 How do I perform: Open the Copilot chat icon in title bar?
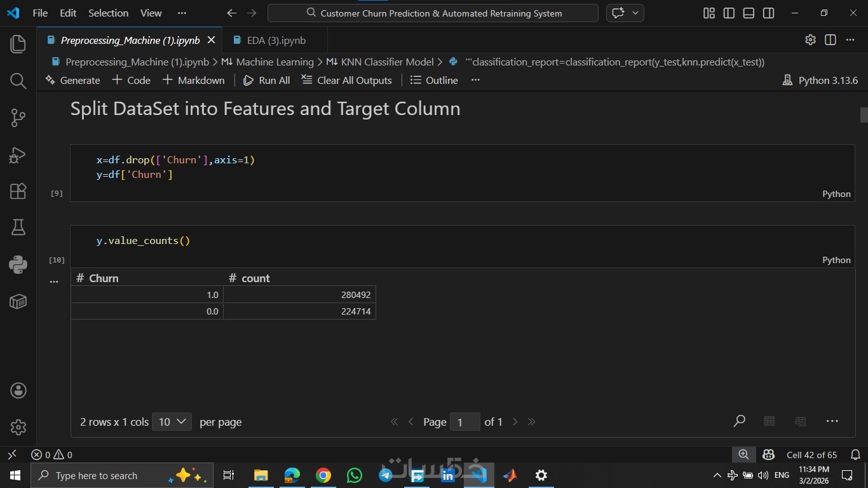coord(618,13)
